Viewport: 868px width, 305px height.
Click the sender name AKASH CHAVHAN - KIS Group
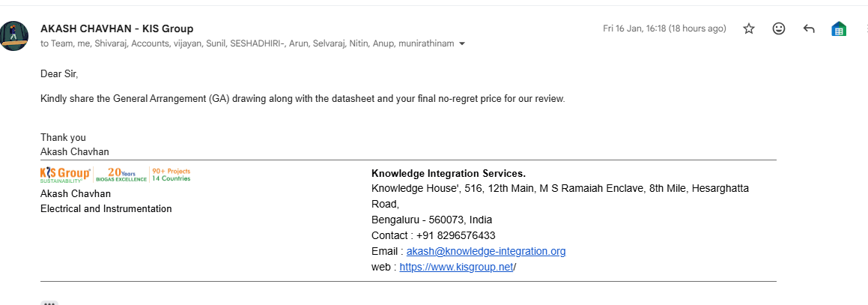coord(117,28)
